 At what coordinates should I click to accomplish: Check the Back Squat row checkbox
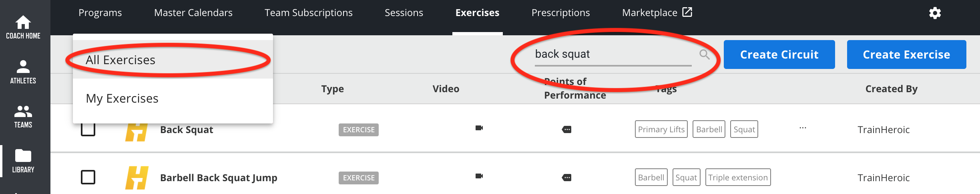[x=88, y=130]
